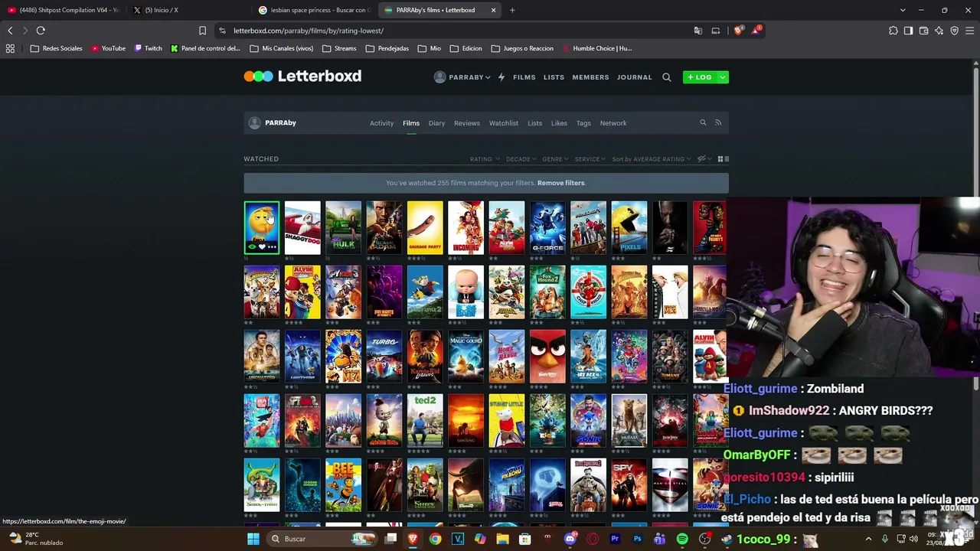Open the Twitch bookmark
The height and width of the screenshot is (551, 980).
coord(149,48)
